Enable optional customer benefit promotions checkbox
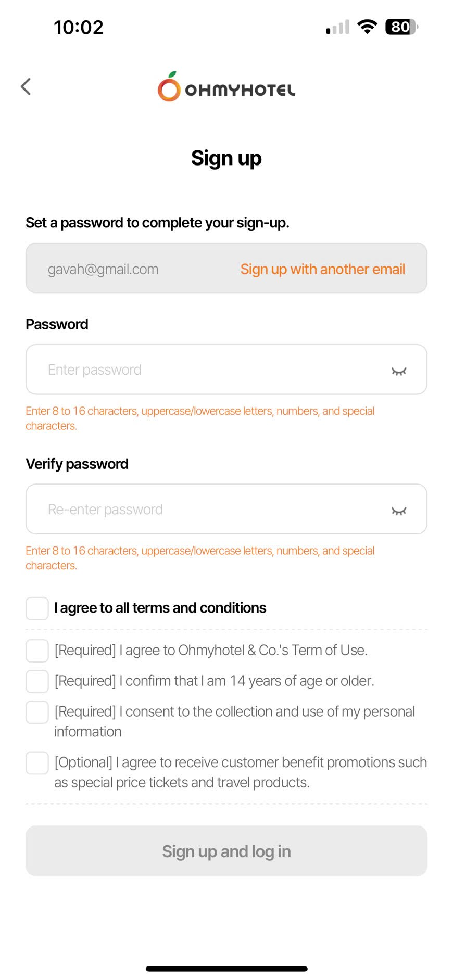Screen dimensions: 453x980 coord(37,763)
